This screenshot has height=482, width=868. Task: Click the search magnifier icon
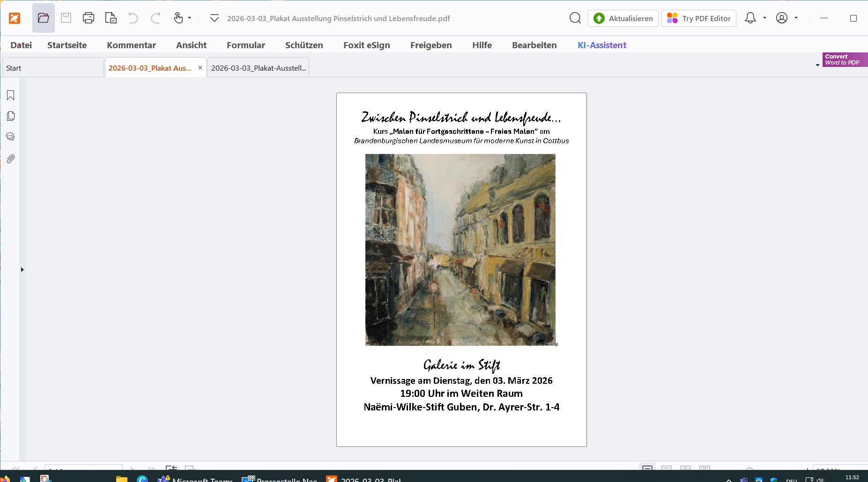point(575,18)
